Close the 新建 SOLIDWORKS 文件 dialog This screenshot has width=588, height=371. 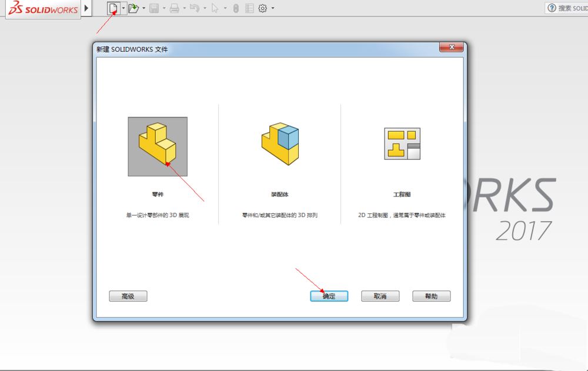click(x=452, y=47)
